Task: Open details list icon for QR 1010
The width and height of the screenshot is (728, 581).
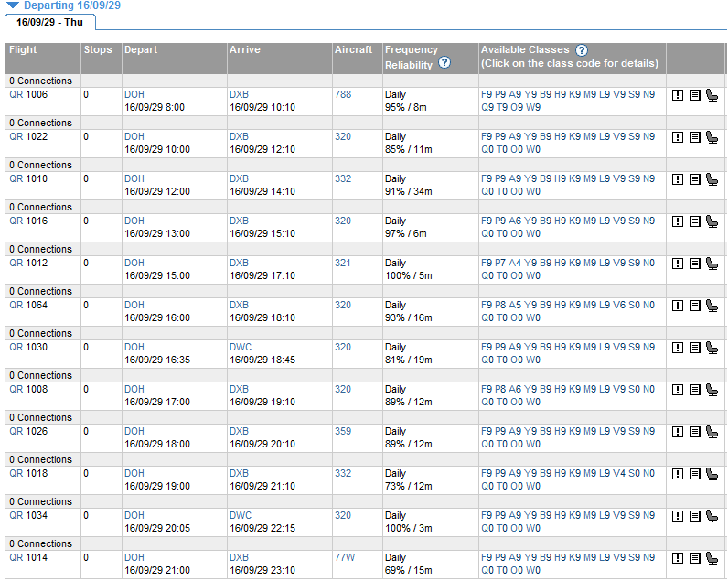Action: pos(695,178)
